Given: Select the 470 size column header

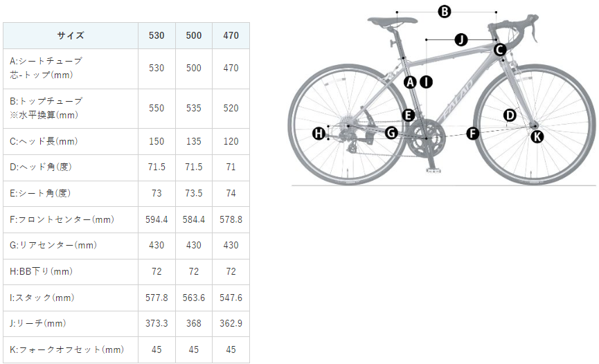Looking at the screenshot, I should click(231, 35).
